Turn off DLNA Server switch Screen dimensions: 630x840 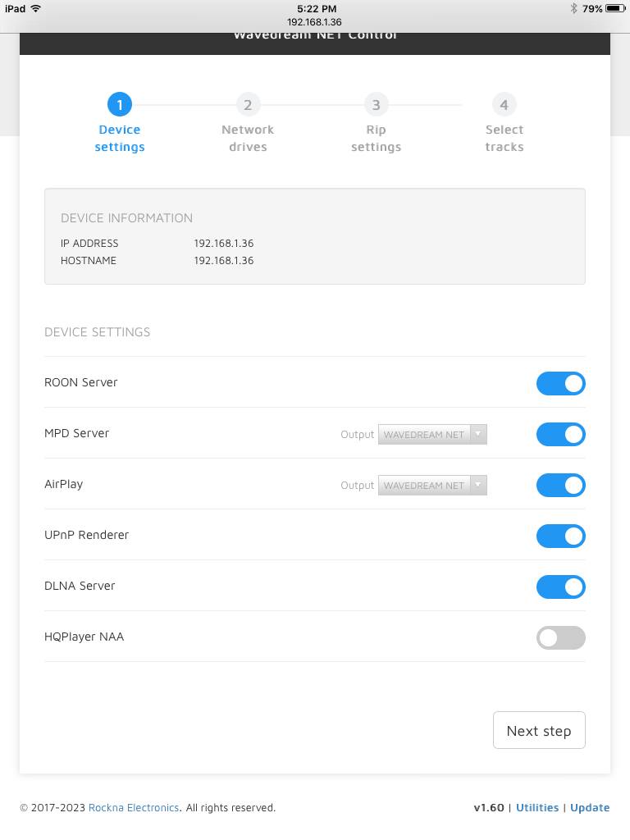560,587
